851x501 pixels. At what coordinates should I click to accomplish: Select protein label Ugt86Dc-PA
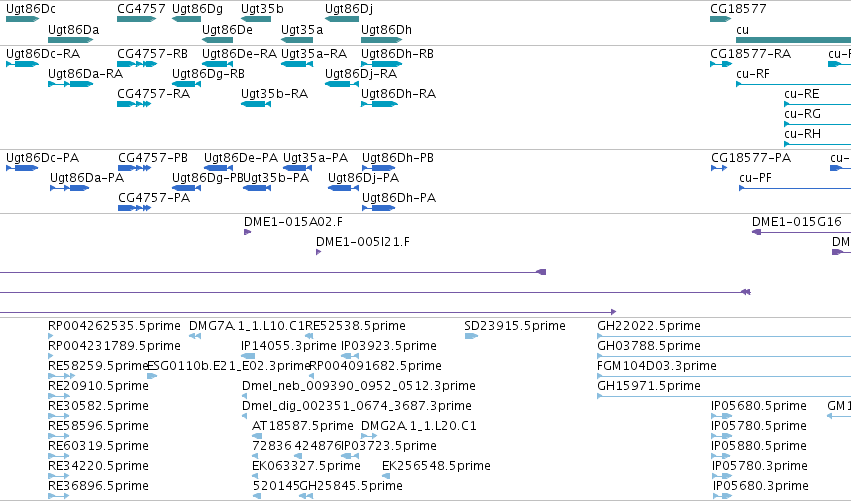pos(42,158)
